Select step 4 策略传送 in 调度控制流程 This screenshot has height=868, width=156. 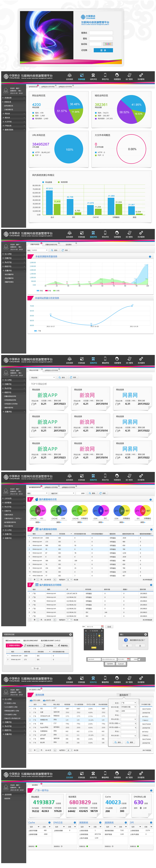pos(63,646)
